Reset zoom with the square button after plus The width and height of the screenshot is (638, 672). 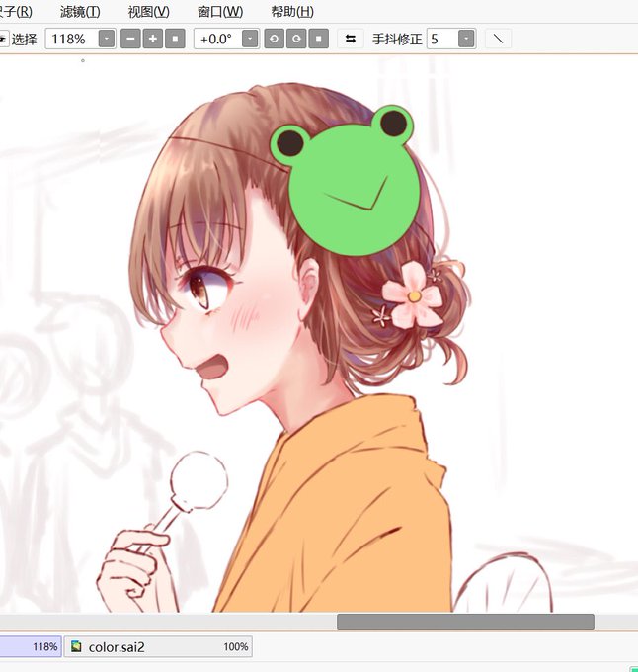click(x=175, y=39)
